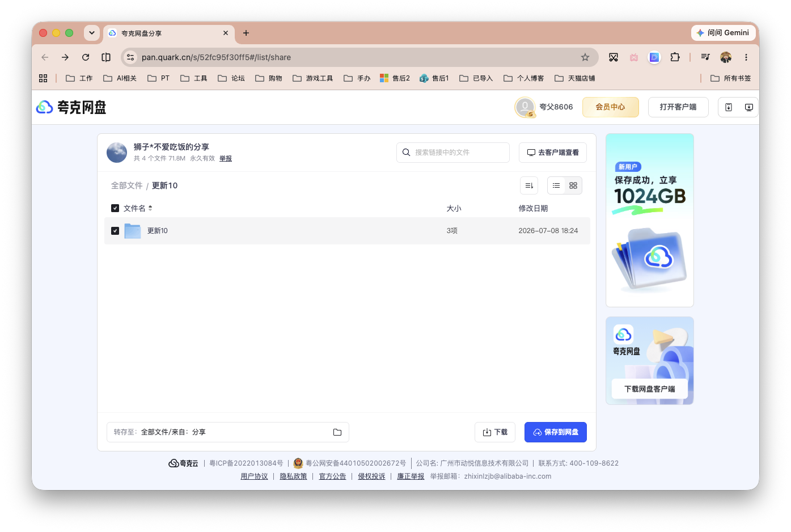Expand the tab search dropdown arrow
The height and width of the screenshot is (532, 791).
[x=92, y=33]
